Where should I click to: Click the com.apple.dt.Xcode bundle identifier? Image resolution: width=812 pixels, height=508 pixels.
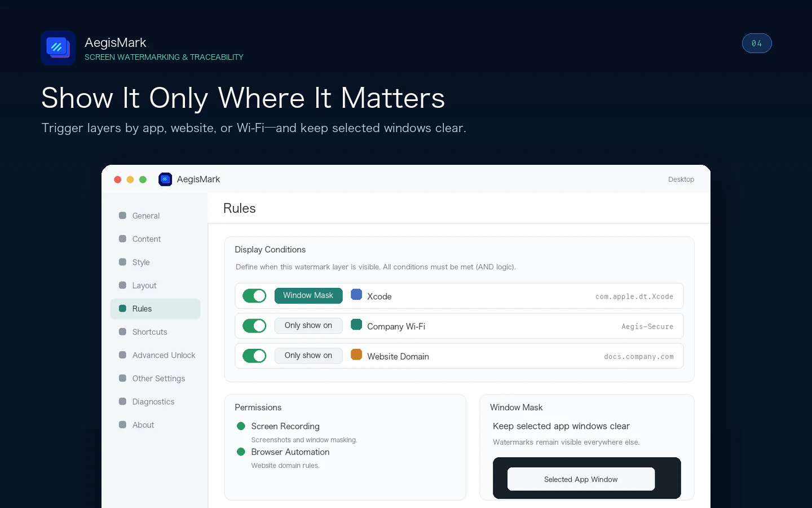point(634,296)
